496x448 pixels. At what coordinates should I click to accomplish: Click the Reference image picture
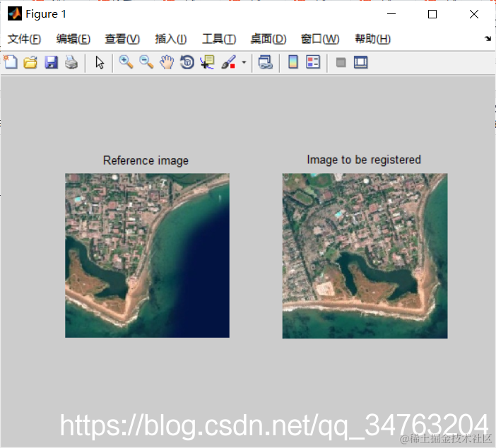point(148,255)
